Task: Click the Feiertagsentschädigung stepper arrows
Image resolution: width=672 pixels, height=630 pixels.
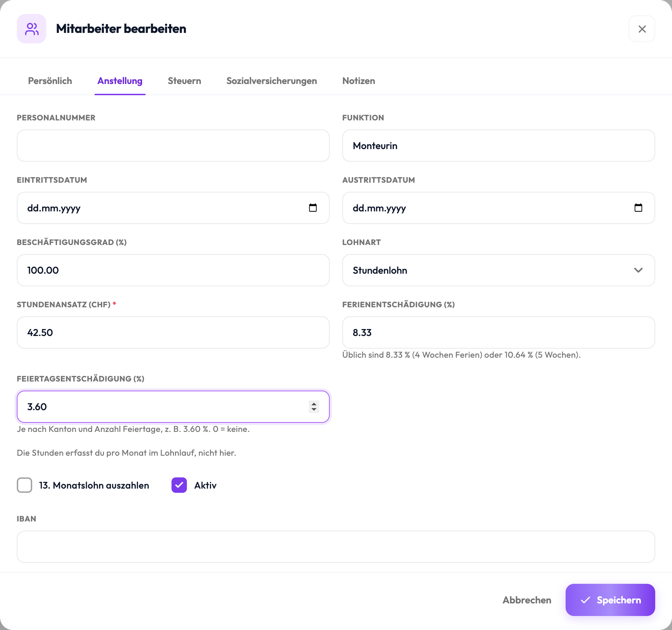Action: pos(314,407)
